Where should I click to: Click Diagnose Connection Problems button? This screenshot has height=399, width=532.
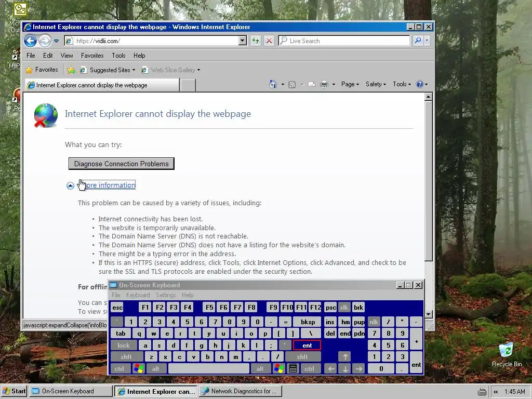[122, 164]
